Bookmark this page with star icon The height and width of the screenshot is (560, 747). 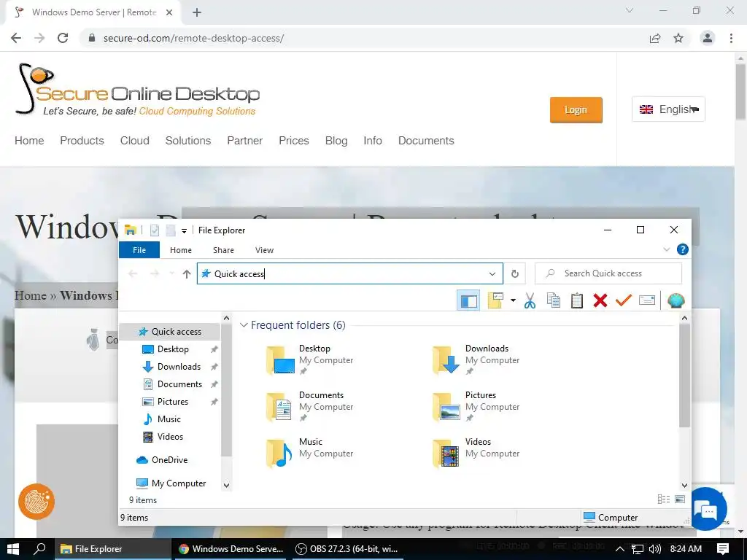pyautogui.click(x=678, y=38)
